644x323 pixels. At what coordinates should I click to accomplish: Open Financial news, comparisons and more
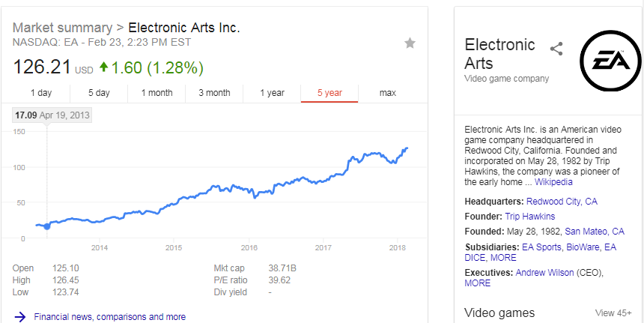point(109,317)
